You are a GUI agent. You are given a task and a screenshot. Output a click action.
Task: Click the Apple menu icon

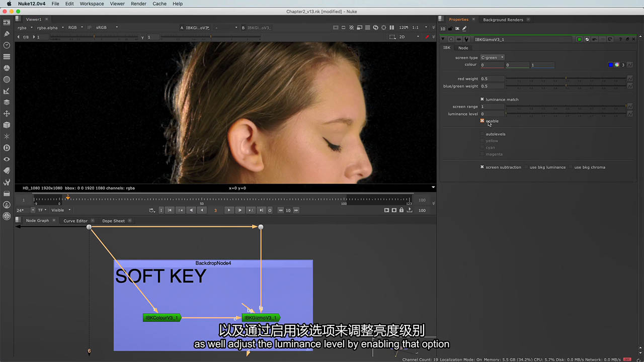9,4
